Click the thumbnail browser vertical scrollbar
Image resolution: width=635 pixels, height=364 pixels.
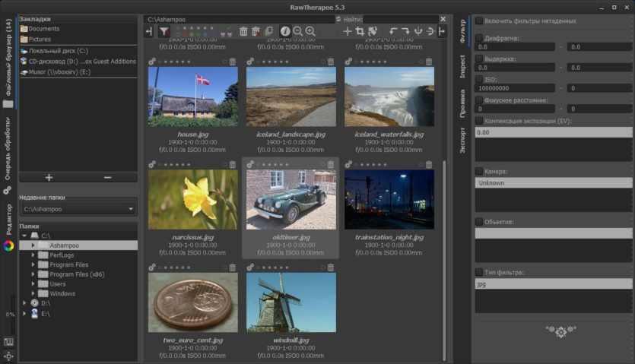(x=444, y=259)
